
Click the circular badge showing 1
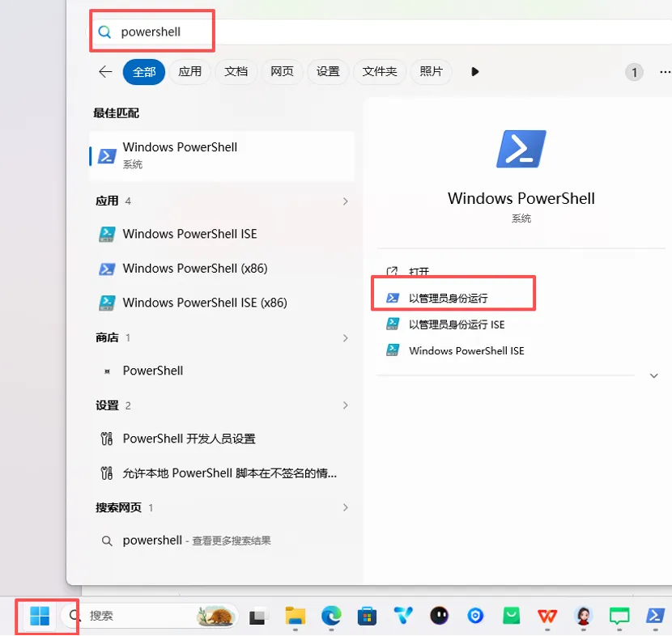(x=634, y=72)
